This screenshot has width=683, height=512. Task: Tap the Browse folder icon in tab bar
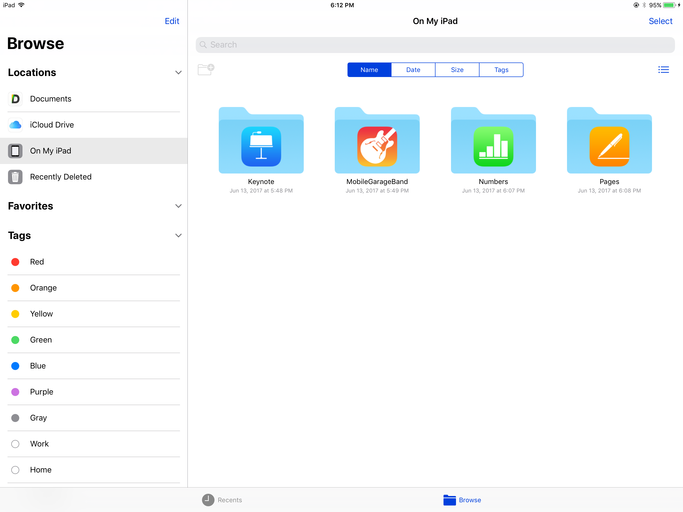click(x=450, y=500)
